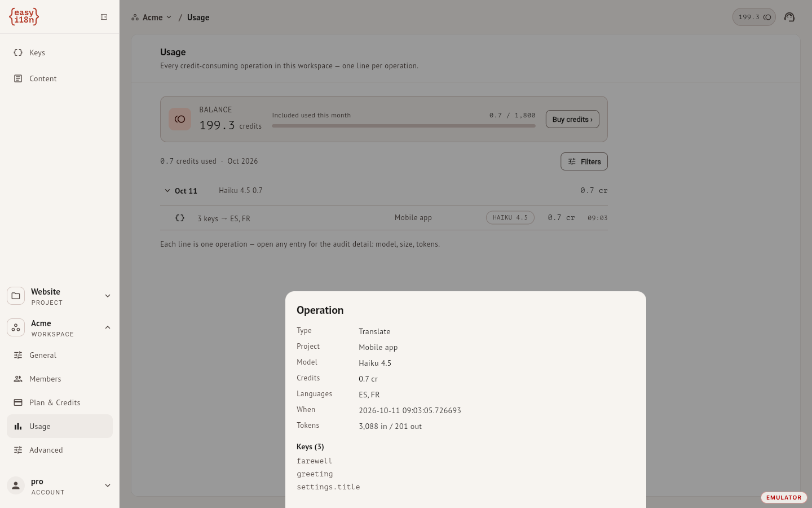Screen dimensions: 812x508
Task: Click the Usage breadcrumb label
Action: pos(198,17)
